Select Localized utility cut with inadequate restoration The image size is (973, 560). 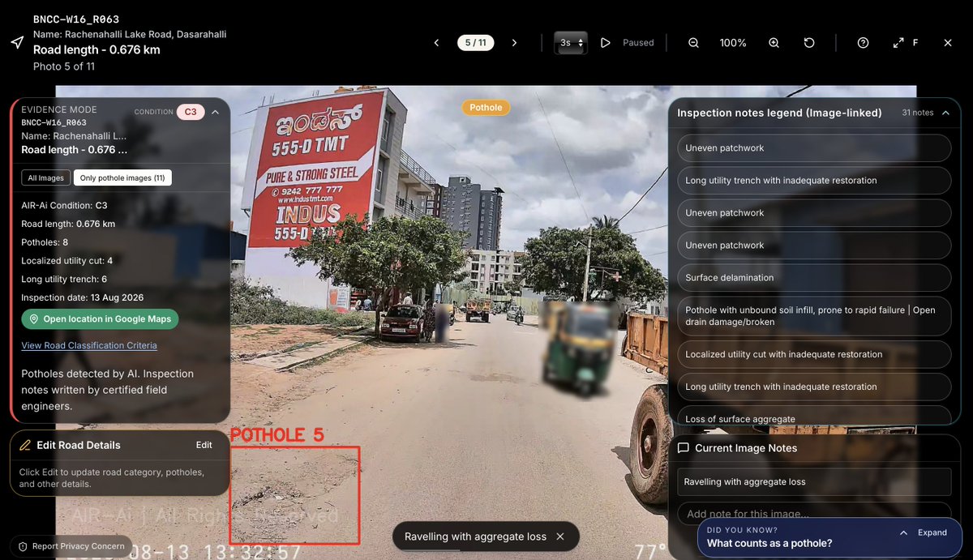pos(814,354)
